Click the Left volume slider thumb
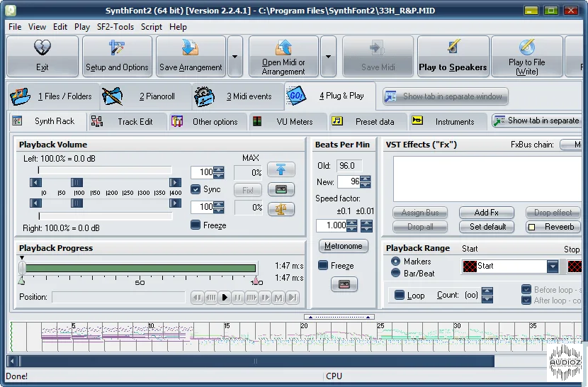588x387 pixels. (x=77, y=183)
